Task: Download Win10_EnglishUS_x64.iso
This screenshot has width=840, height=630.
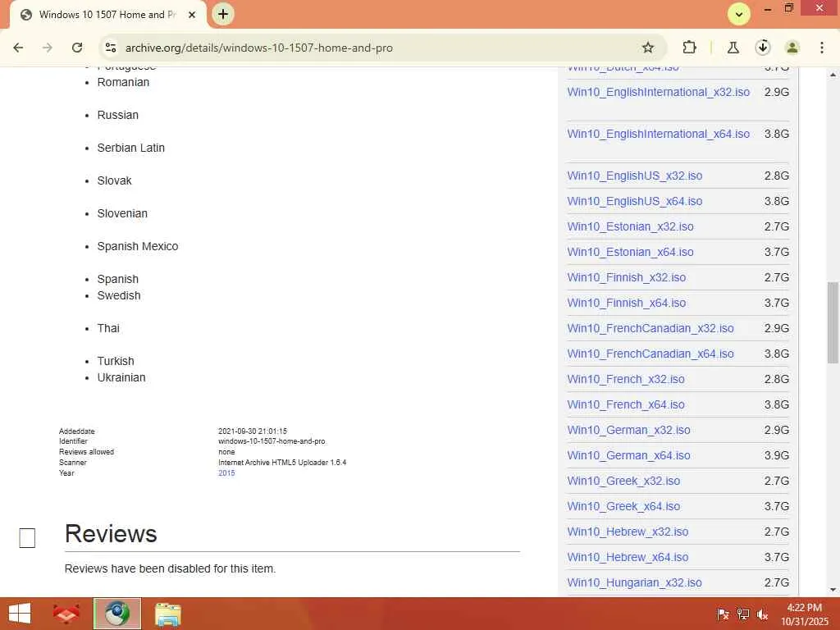Action: 635,202
